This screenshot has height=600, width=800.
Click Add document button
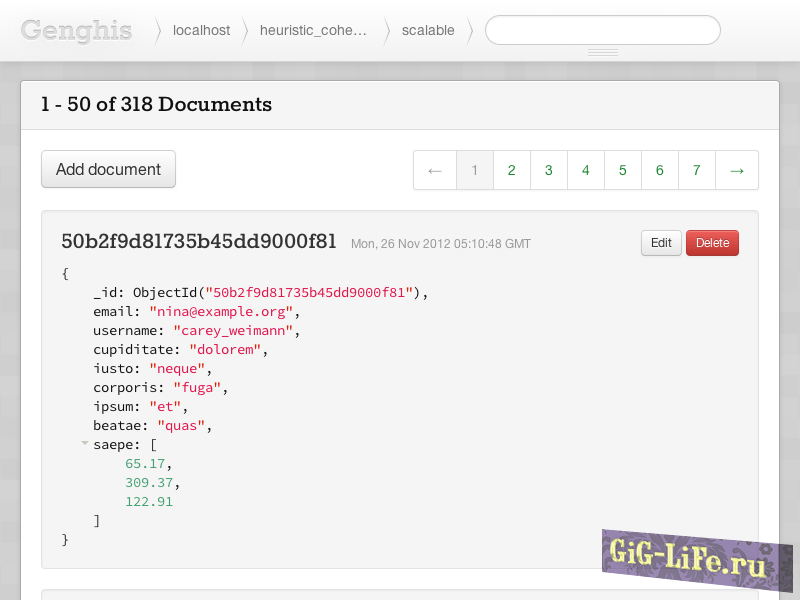point(108,169)
